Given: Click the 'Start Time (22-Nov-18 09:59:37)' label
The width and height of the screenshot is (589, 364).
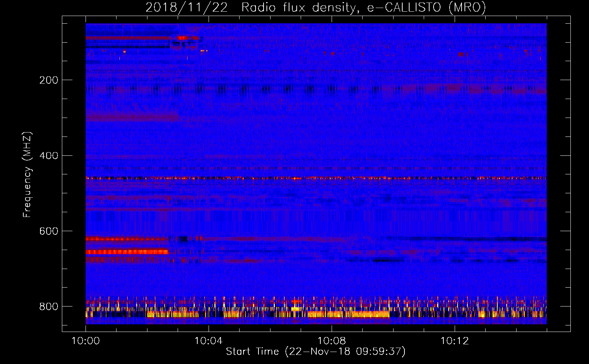Looking at the screenshot, I should (316, 352).
